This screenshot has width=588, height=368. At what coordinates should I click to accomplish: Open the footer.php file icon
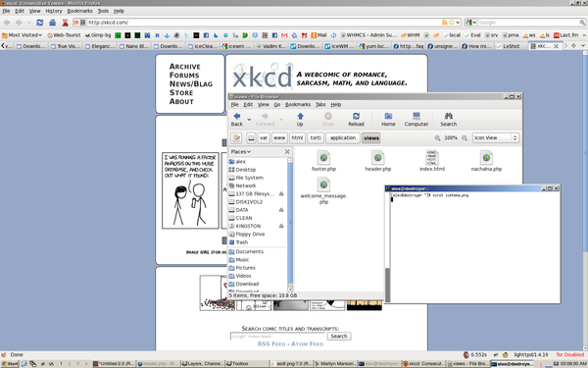(323, 161)
